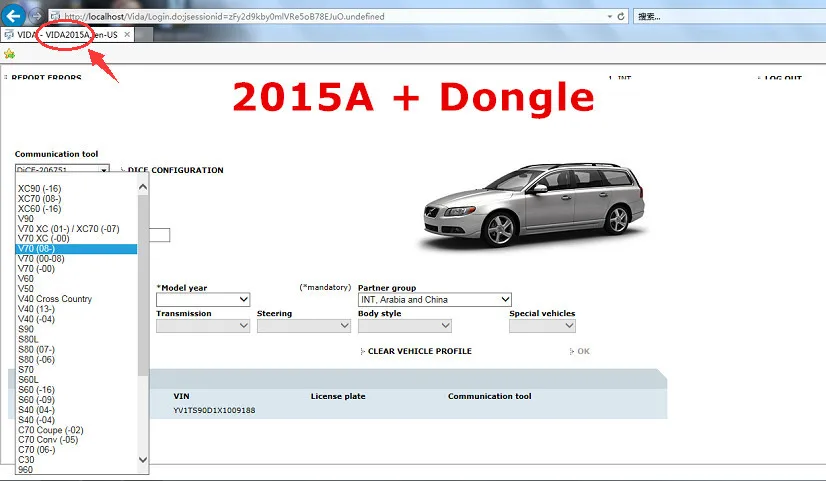The image size is (826, 481).
Task: Select S80 (-06) model
Action: click(x=76, y=359)
